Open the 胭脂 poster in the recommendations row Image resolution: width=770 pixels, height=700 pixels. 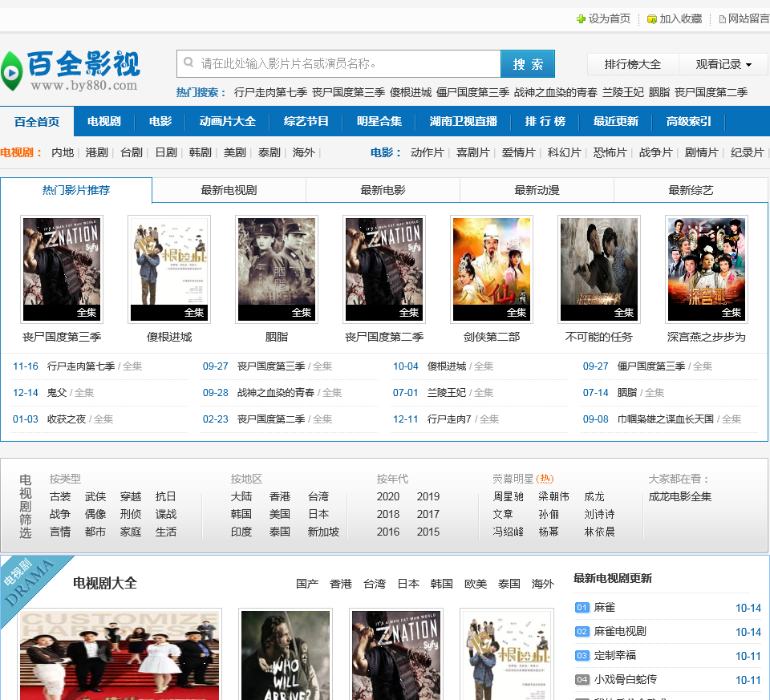click(277, 269)
